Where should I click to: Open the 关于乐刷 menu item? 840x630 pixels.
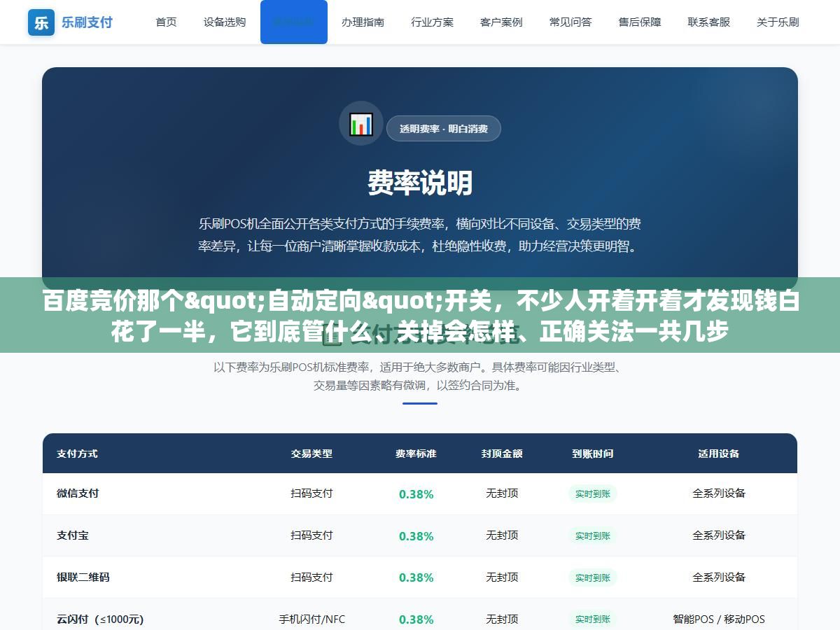(x=778, y=22)
